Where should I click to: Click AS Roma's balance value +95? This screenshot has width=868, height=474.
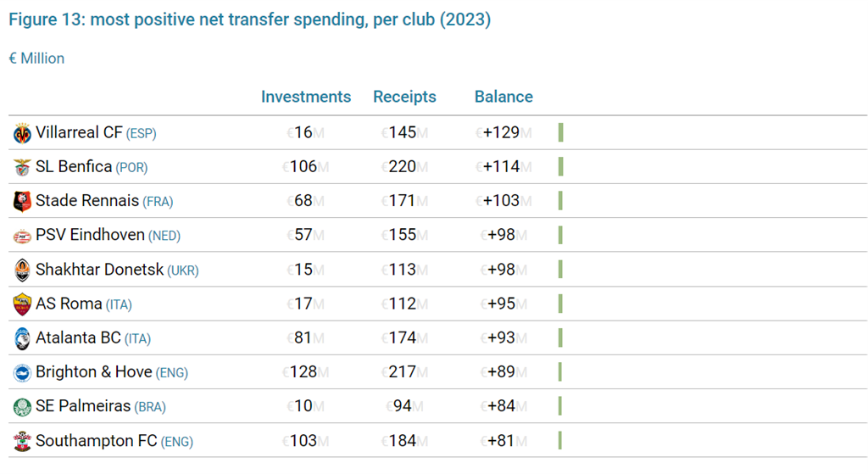pyautogui.click(x=502, y=304)
